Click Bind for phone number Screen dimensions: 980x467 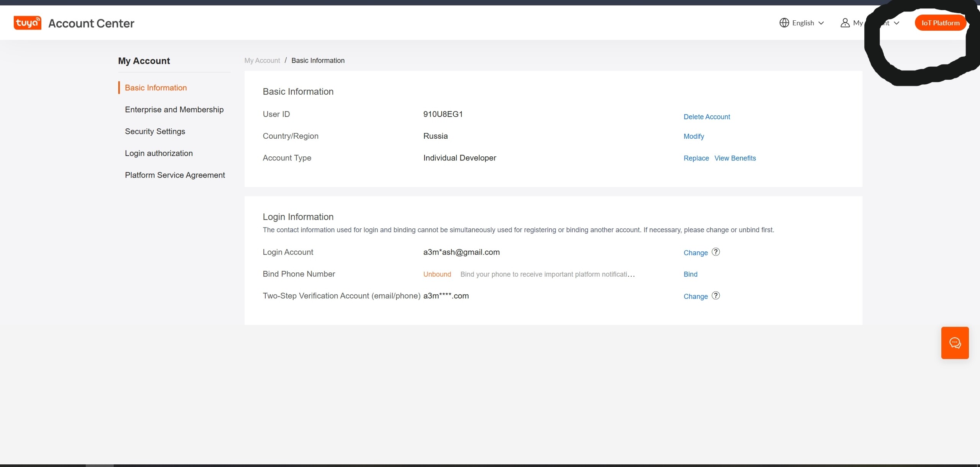690,274
